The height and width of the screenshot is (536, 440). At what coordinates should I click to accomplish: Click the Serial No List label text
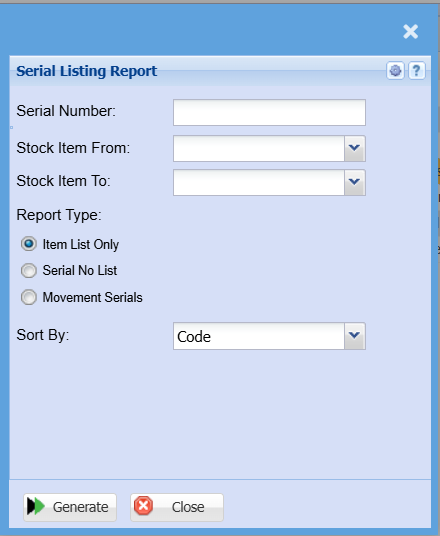pos(80,270)
